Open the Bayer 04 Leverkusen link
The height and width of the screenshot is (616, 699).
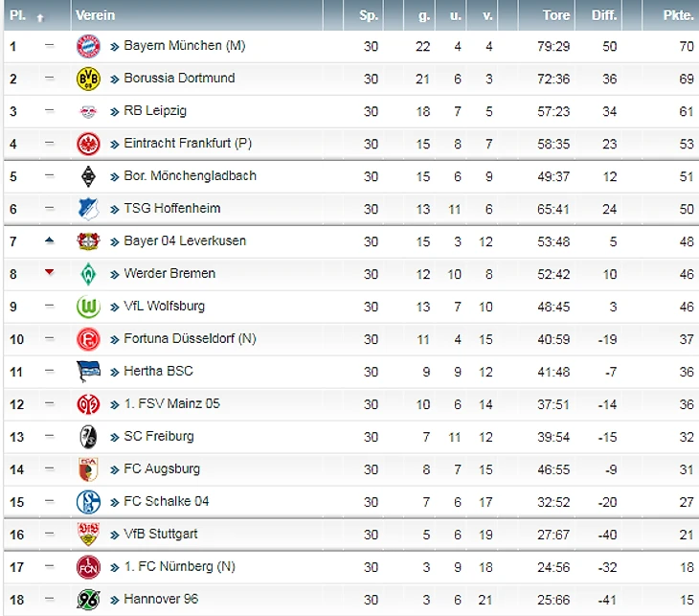185,240
